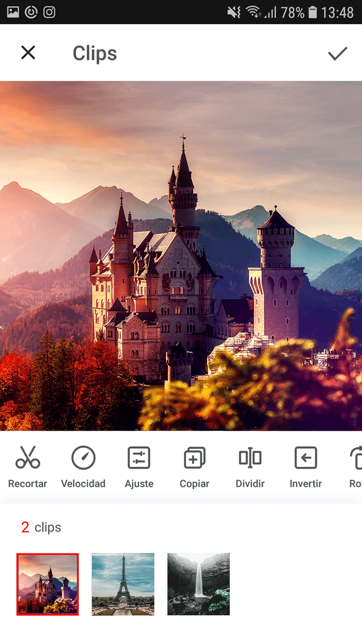This screenshot has height=644, width=362.
Task: Tap the Wi-Fi status icon
Action: click(253, 12)
